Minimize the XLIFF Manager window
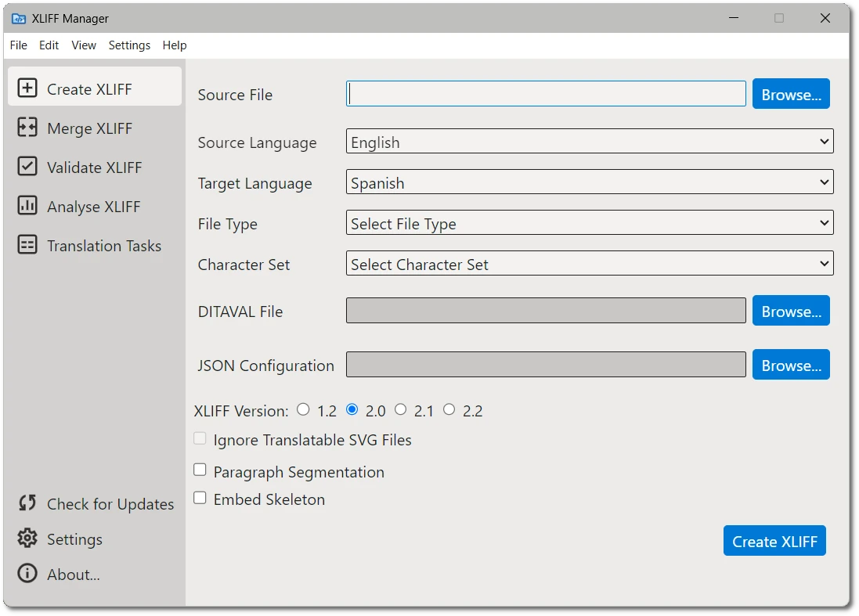 pos(734,19)
